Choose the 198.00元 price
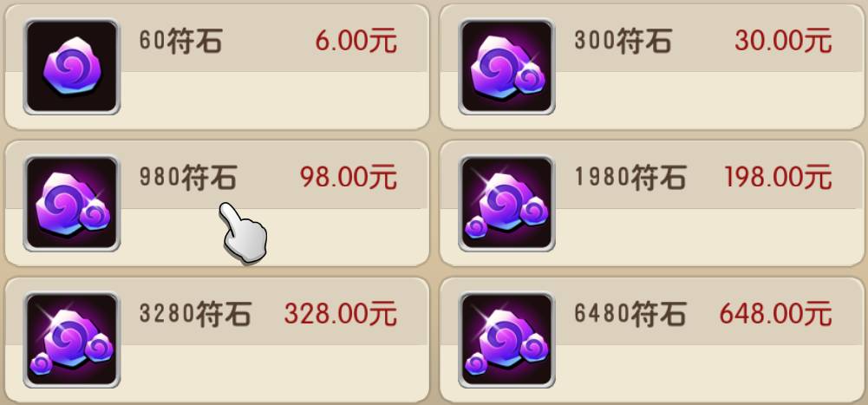Screen dimensions: 868x405 tap(779, 178)
